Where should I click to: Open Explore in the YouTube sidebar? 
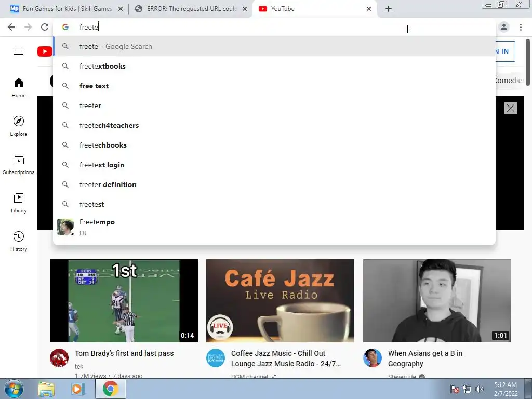coord(19,126)
